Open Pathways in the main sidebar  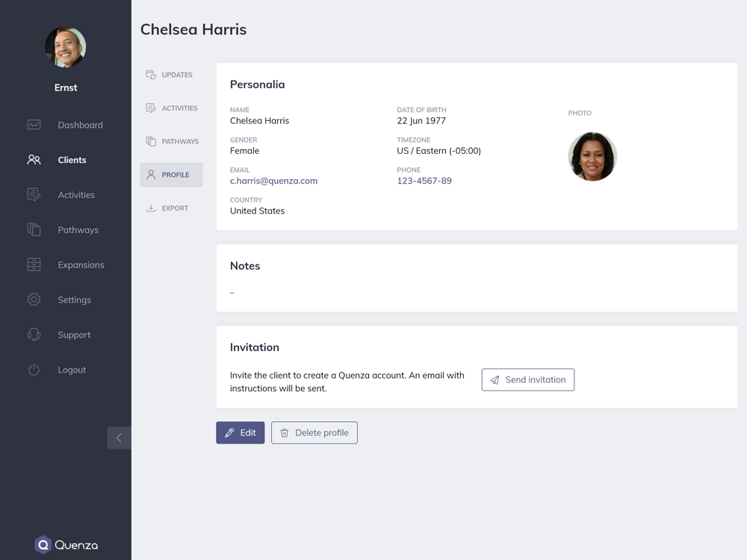65,229
